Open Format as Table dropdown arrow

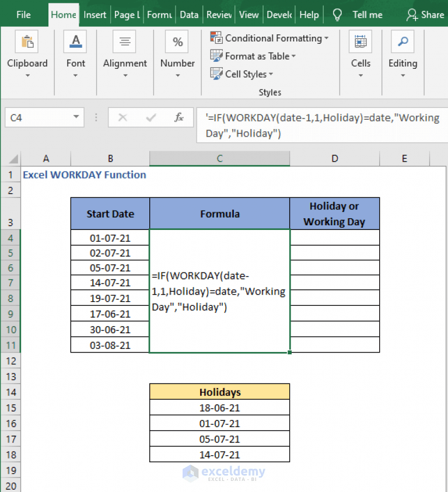tap(293, 56)
